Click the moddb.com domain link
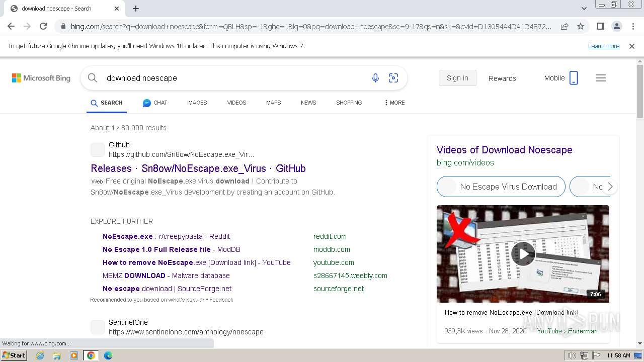 (332, 249)
